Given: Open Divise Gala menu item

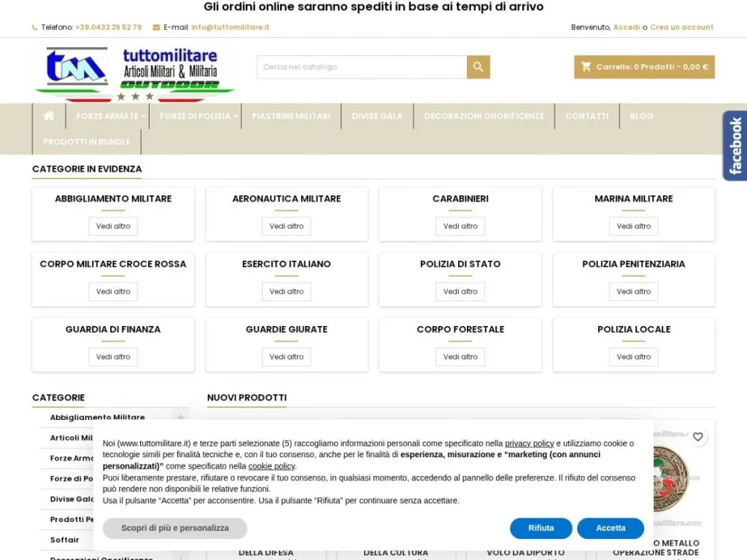Looking at the screenshot, I should 377,116.
